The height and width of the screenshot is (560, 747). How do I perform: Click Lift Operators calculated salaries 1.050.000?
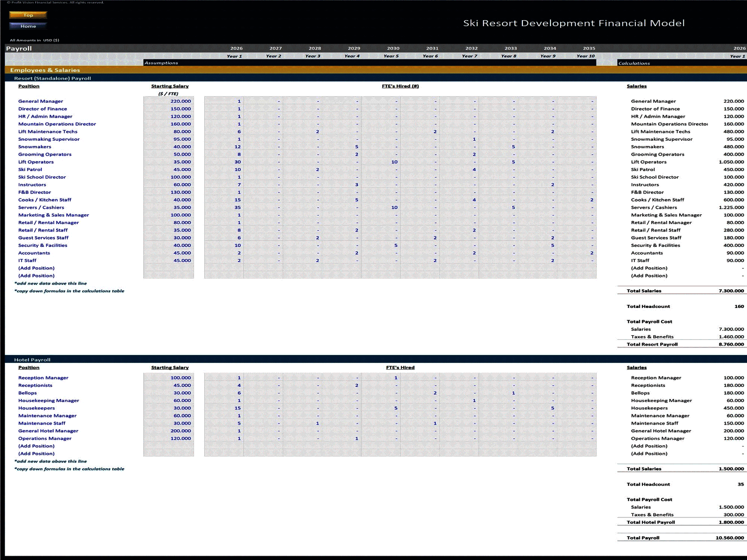731,162
